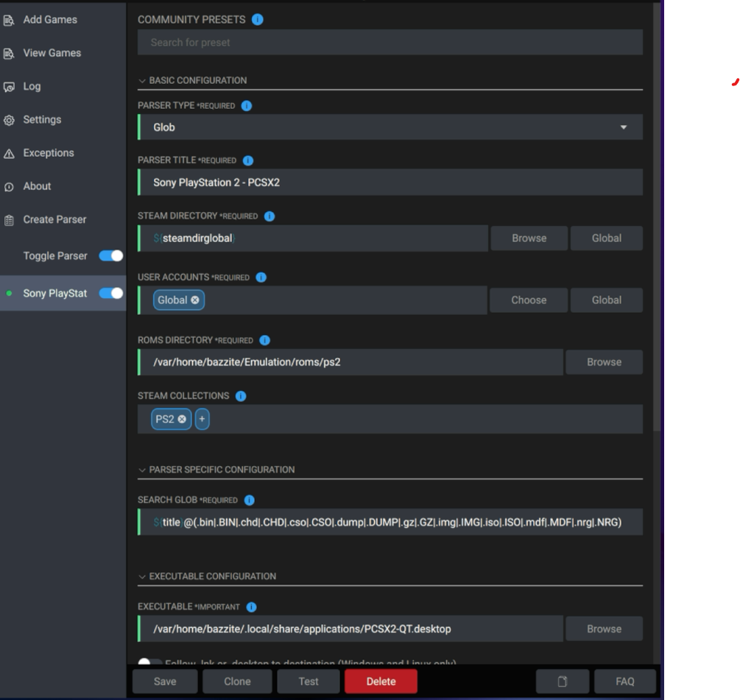The image size is (740, 700).
Task: Click the vertical scrollbar on the right
Action: pyautogui.click(x=658, y=221)
